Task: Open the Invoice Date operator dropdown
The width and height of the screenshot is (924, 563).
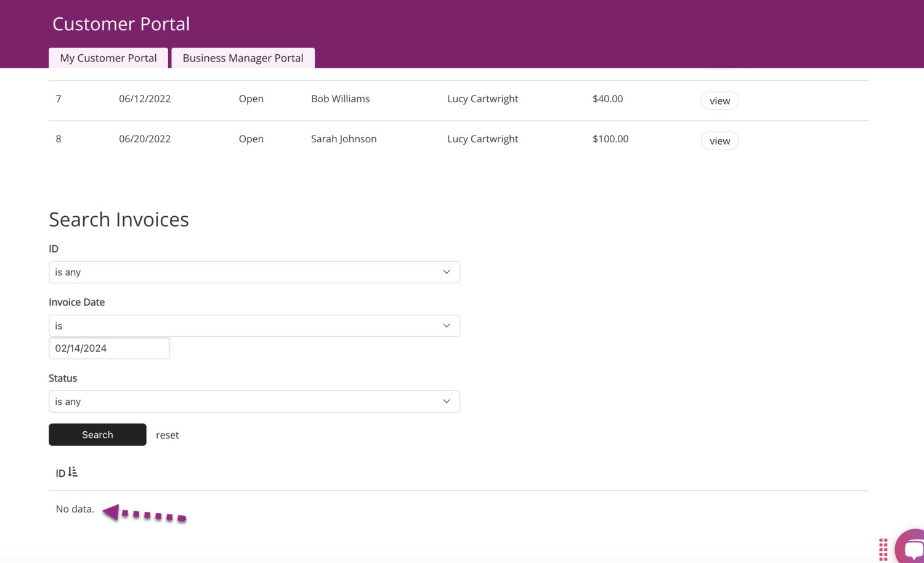Action: click(x=254, y=326)
